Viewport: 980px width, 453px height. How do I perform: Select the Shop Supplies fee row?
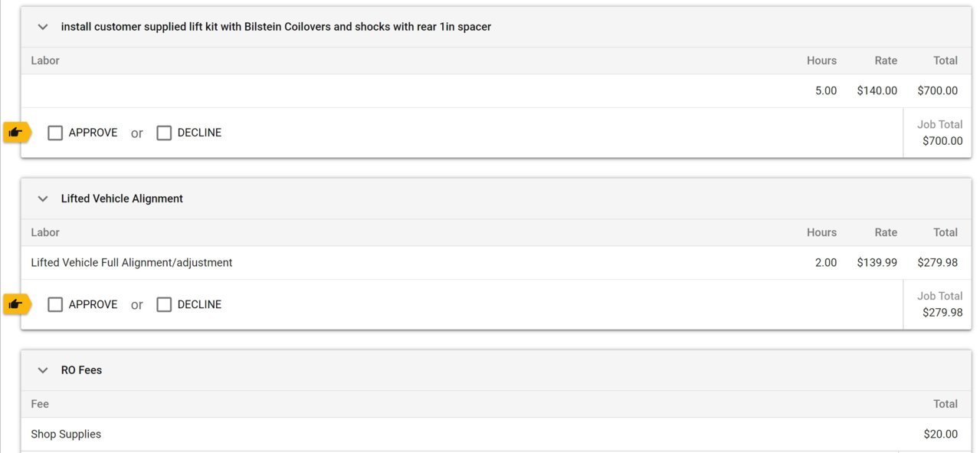(496, 435)
